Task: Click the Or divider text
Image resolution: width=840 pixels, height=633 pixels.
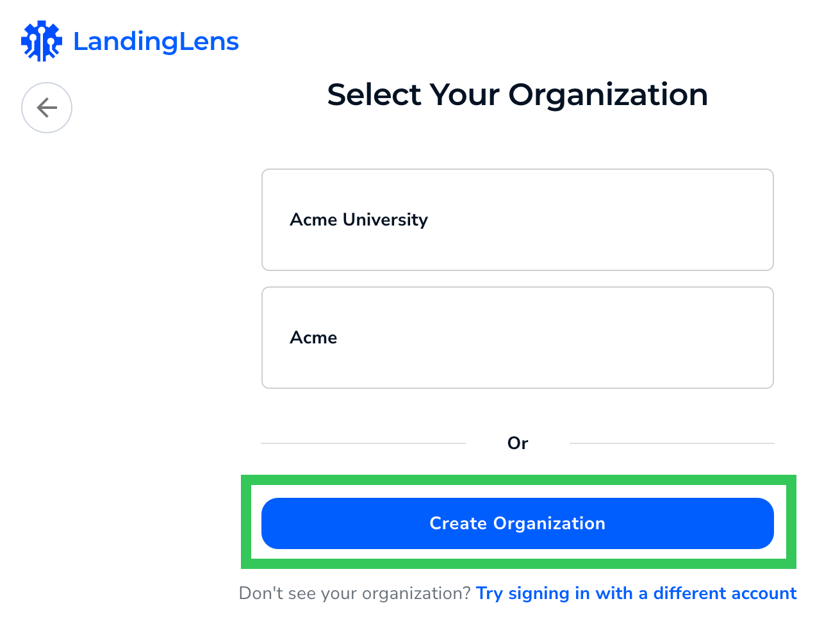Action: (x=518, y=443)
